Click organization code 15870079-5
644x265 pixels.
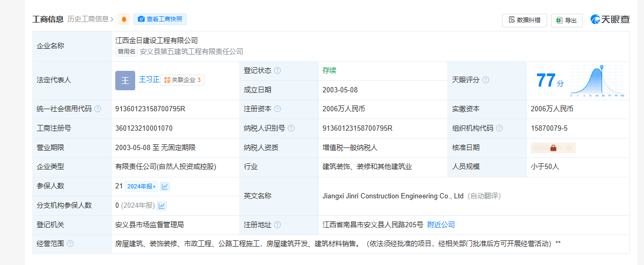(x=549, y=128)
